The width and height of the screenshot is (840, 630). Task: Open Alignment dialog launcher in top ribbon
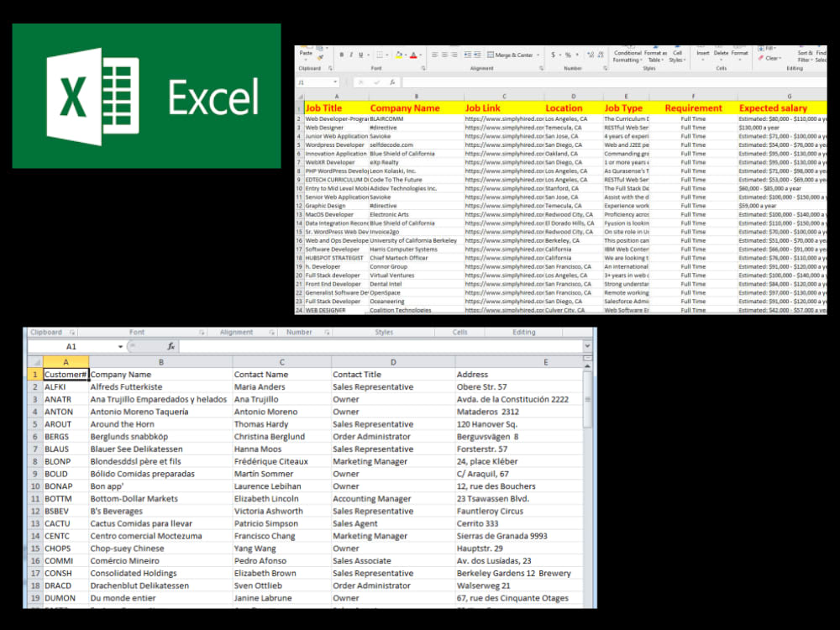pos(541,69)
